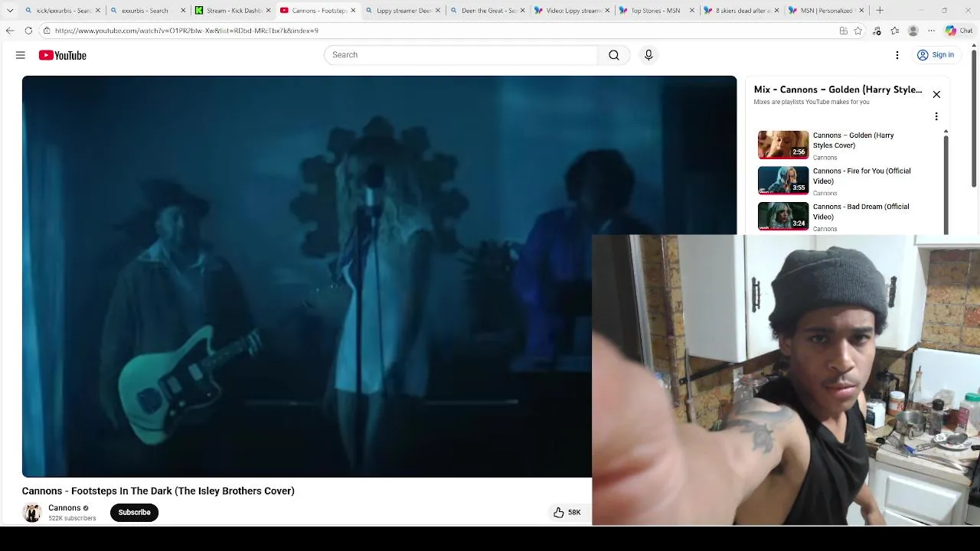This screenshot has height=551, width=980.
Task: Click the search magnifier button
Action: pos(614,55)
